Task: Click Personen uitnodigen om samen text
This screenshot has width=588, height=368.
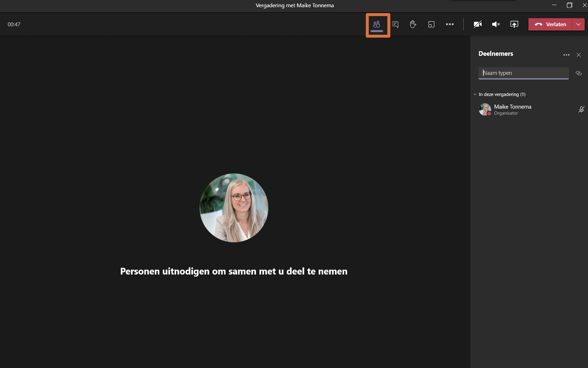Action: click(234, 272)
